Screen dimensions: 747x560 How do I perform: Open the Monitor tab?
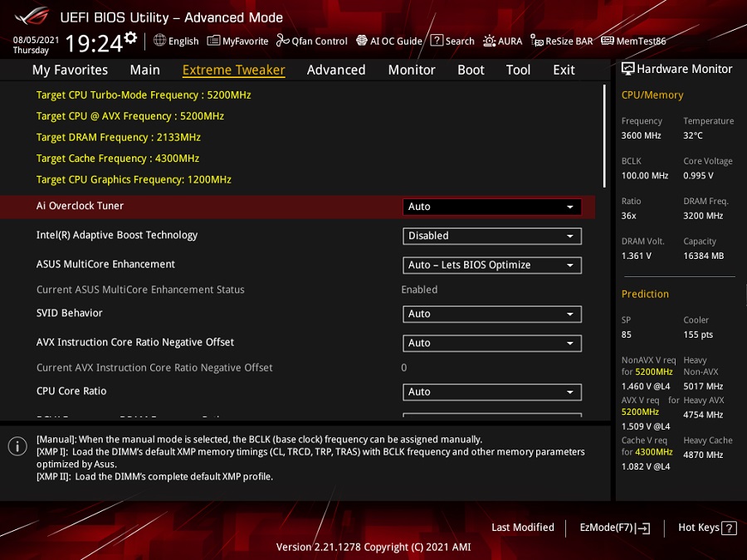click(x=412, y=70)
